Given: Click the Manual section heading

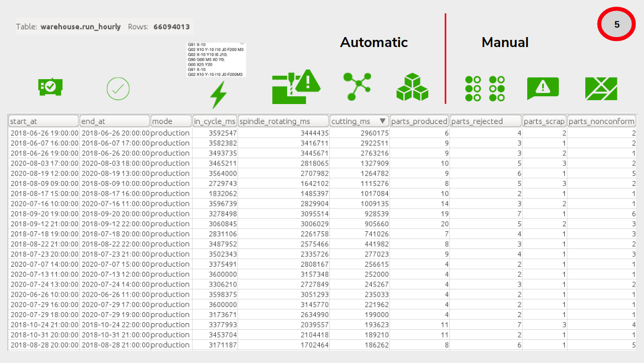Looking at the screenshot, I should (505, 42).
